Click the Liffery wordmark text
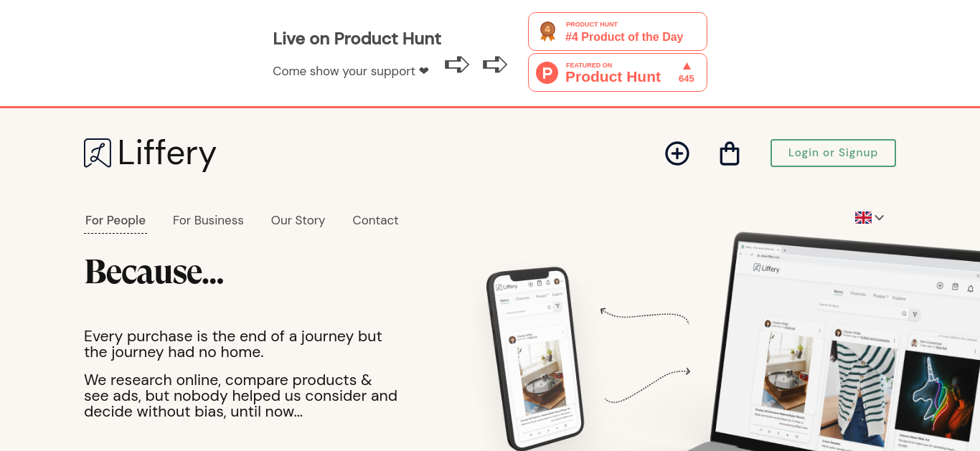980x451 pixels. [166, 153]
